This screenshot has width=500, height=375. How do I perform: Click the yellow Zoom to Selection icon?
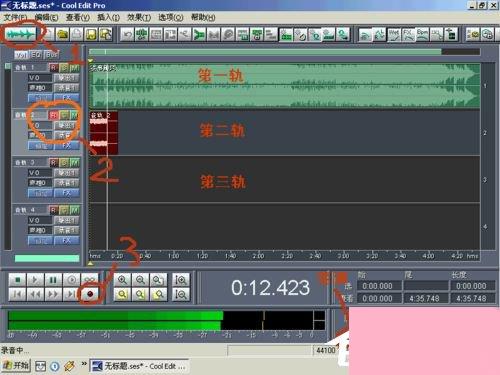tap(122, 294)
